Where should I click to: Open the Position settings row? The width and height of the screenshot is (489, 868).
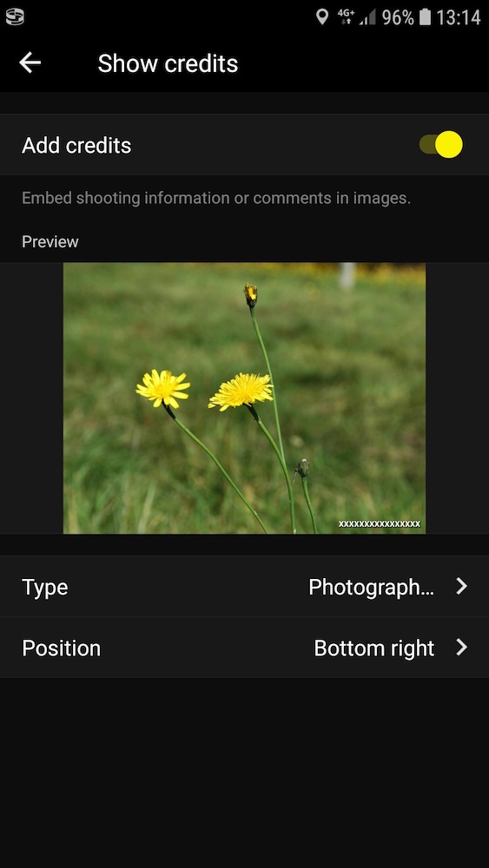pos(244,648)
